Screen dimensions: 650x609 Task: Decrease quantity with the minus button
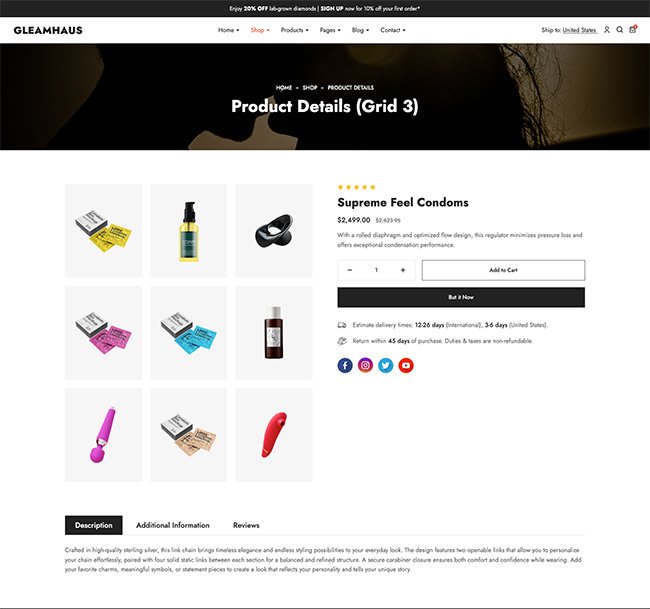350,270
